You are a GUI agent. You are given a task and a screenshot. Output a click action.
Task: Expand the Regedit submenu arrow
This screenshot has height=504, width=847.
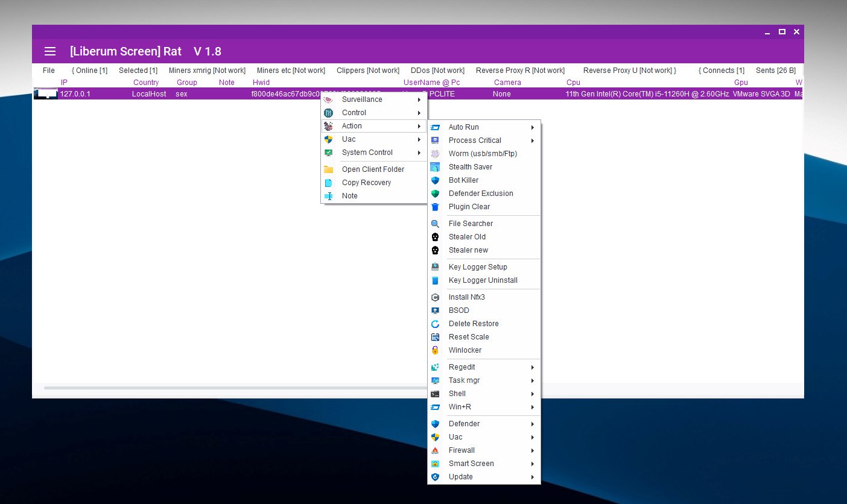pos(533,367)
